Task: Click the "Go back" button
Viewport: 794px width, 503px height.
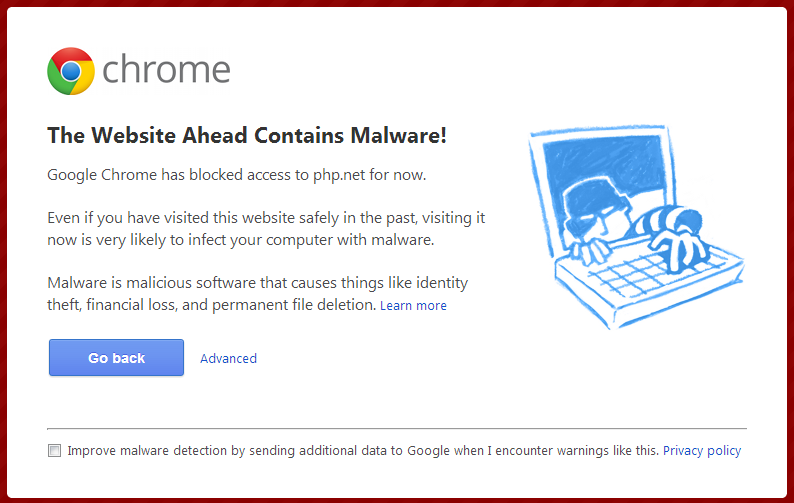Action: point(116,358)
